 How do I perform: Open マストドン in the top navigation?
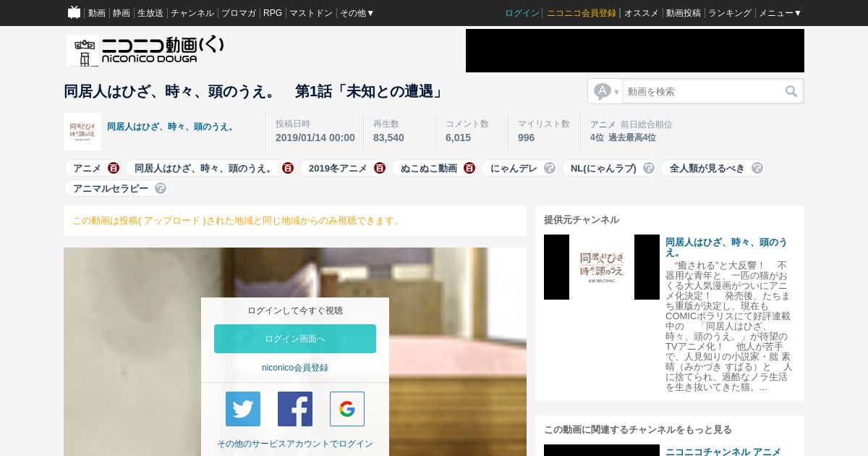(311, 13)
